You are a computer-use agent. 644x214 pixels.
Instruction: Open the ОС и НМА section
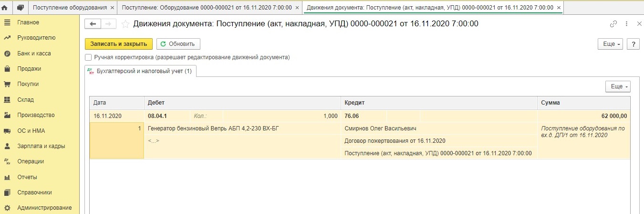click(x=31, y=131)
